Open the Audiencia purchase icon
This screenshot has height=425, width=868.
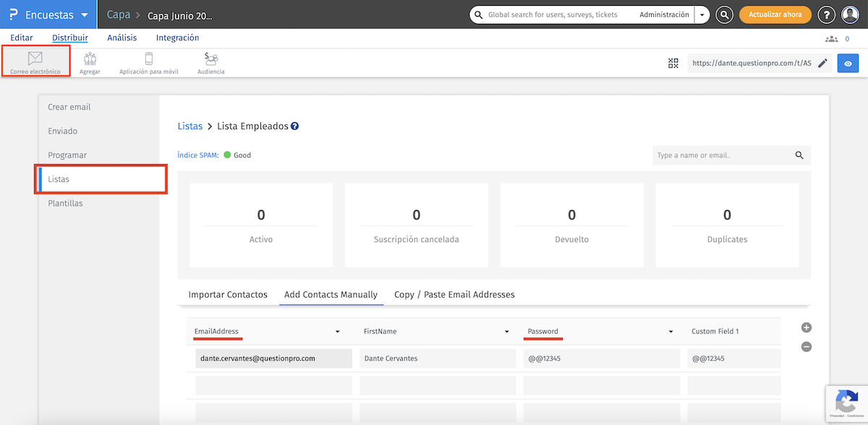tap(210, 60)
